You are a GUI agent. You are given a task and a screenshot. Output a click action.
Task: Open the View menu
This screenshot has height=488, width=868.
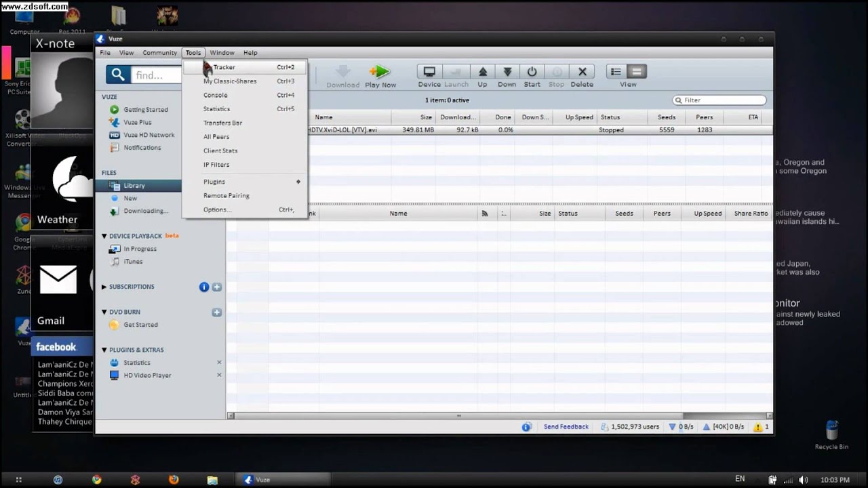(x=126, y=53)
